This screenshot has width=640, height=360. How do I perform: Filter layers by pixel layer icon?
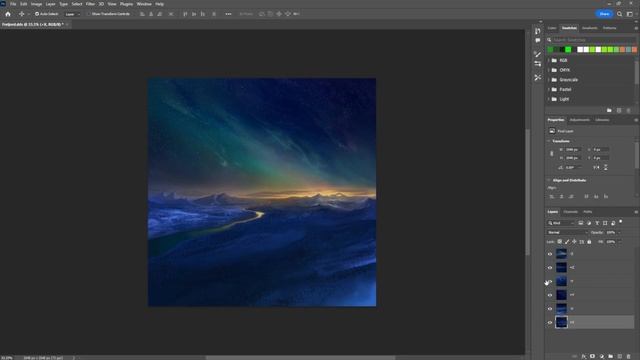coord(581,223)
